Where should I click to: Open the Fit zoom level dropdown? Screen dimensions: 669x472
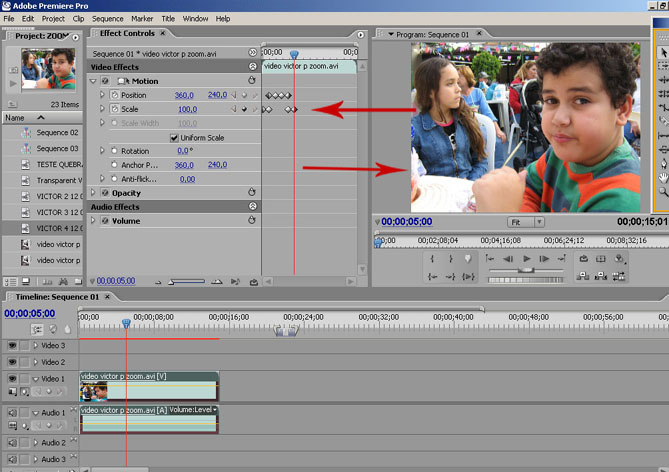(x=525, y=222)
